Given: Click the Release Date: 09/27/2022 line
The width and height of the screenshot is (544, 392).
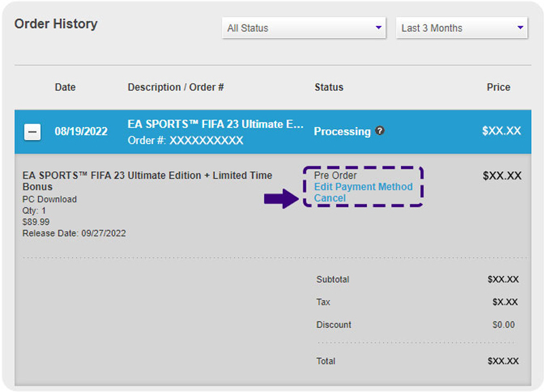Looking at the screenshot, I should 74,233.
